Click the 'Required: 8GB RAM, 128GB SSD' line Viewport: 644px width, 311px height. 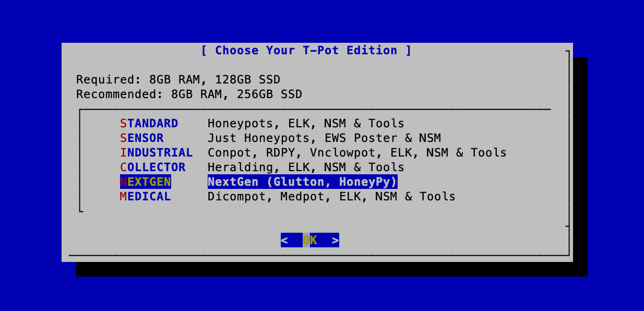tap(178, 80)
